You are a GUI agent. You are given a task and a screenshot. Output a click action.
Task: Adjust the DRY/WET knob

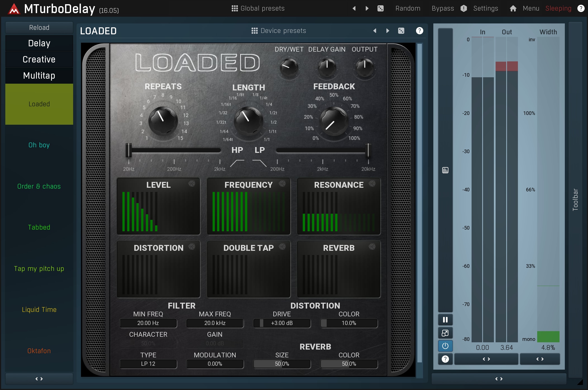coord(289,67)
